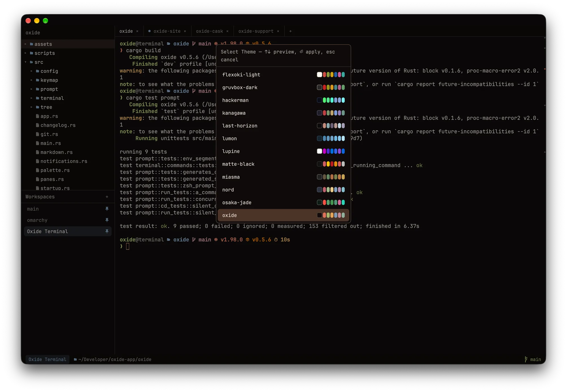The height and width of the screenshot is (392, 567).
Task: Click the main.rs file icon
Action: tap(37, 143)
